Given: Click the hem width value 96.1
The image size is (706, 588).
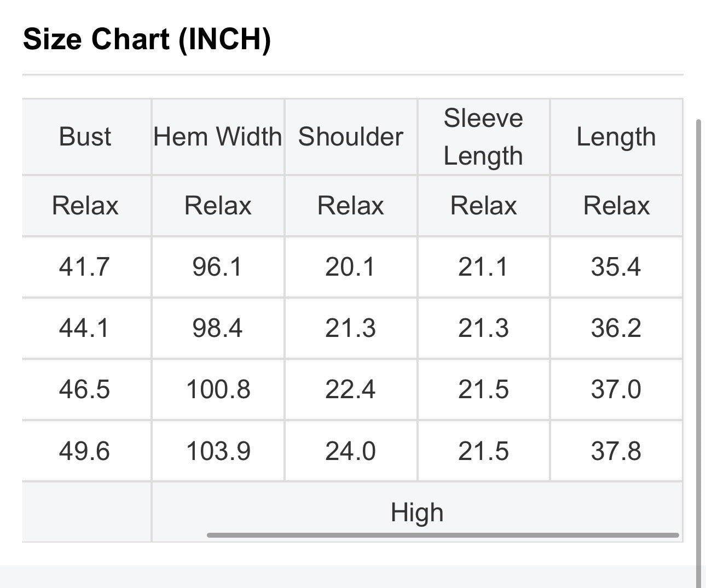Looking at the screenshot, I should [217, 267].
